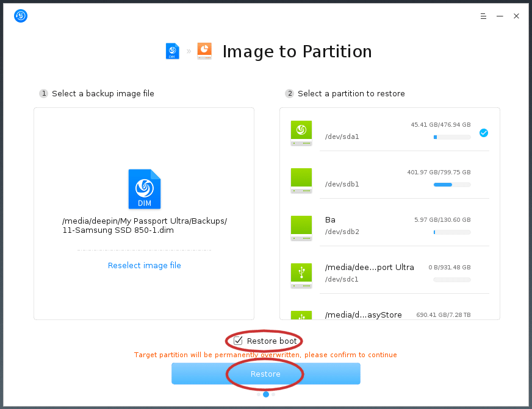Go to the last page indicator dot
The width and height of the screenshot is (532, 409).
[x=273, y=394]
